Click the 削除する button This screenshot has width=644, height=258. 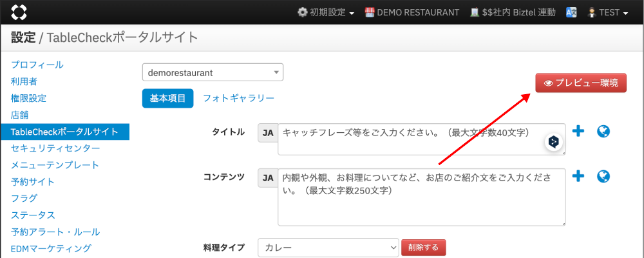[423, 247]
